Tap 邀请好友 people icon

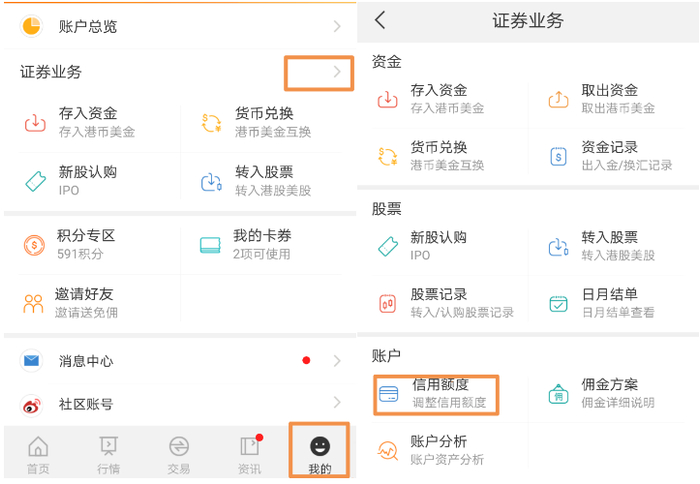34,303
